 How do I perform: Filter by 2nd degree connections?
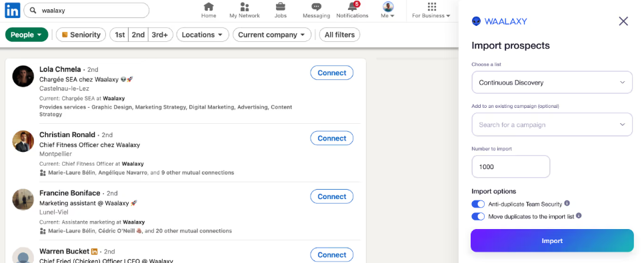138,35
